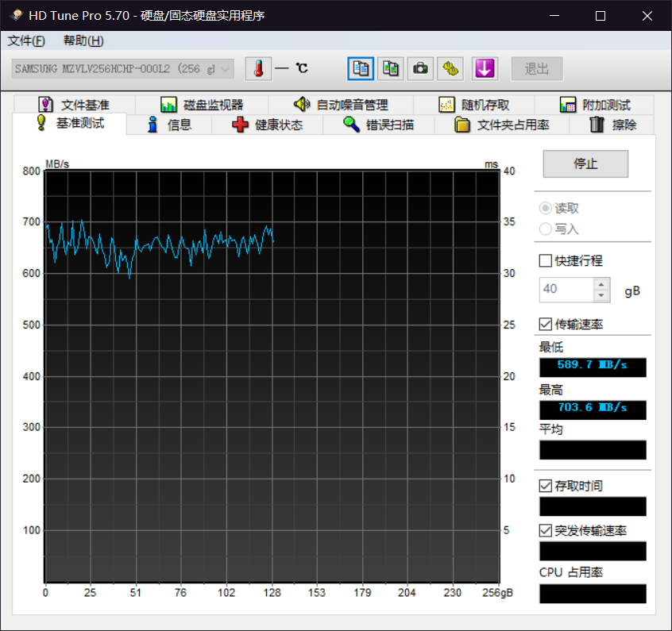Switch to the 磁盘监视器 tab
The width and height of the screenshot is (672, 631).
(x=202, y=105)
